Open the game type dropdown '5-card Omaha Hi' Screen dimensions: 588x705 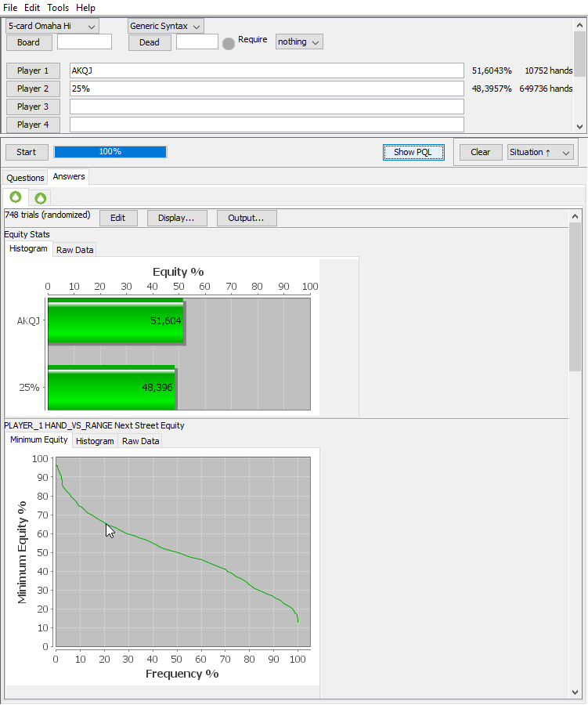(52, 27)
